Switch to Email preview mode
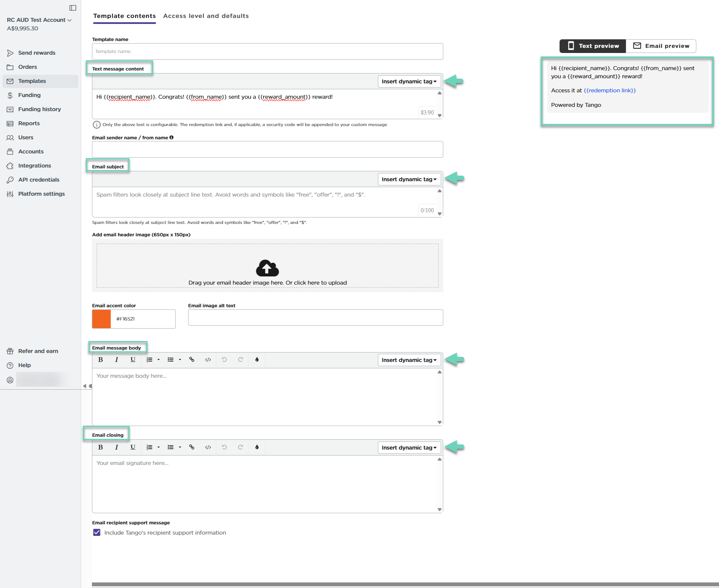This screenshot has width=719, height=588. 661,46
